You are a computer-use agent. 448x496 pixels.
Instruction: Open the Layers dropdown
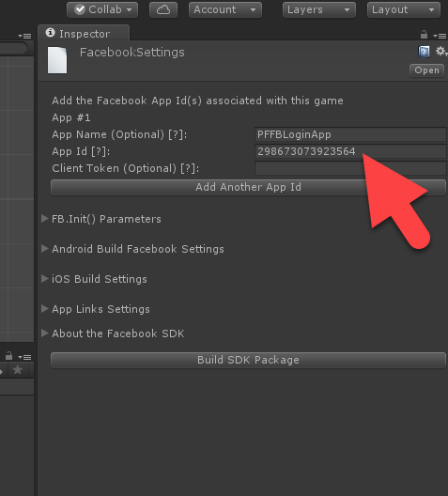(319, 9)
